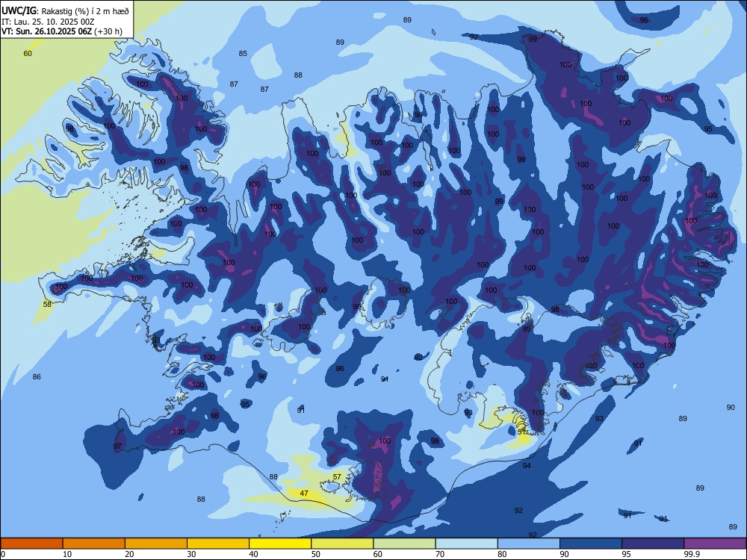Image resolution: width=747 pixels, height=560 pixels.
Task: Click the orange 10–20 legend swatch
Action: [x=94, y=544]
